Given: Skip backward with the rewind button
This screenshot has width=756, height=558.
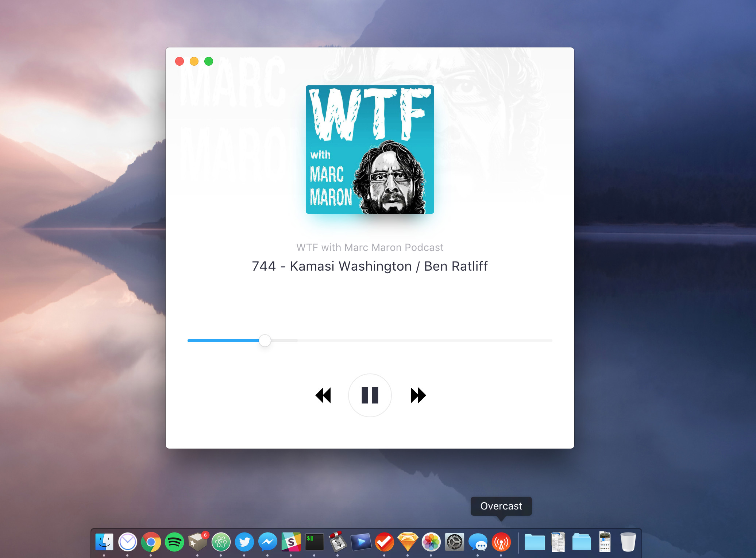Looking at the screenshot, I should click(x=323, y=395).
